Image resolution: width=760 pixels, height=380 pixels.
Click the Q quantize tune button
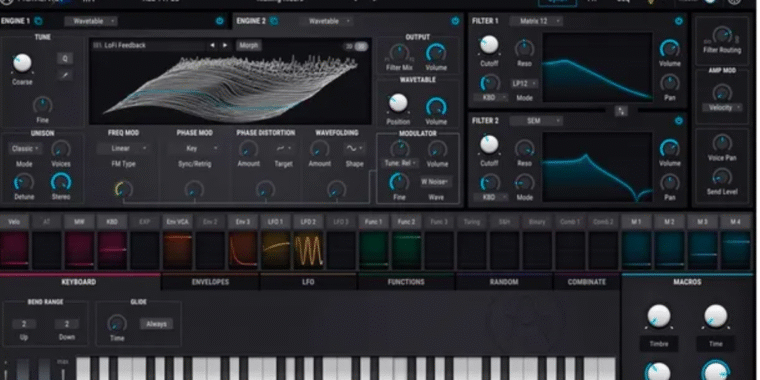[65, 59]
